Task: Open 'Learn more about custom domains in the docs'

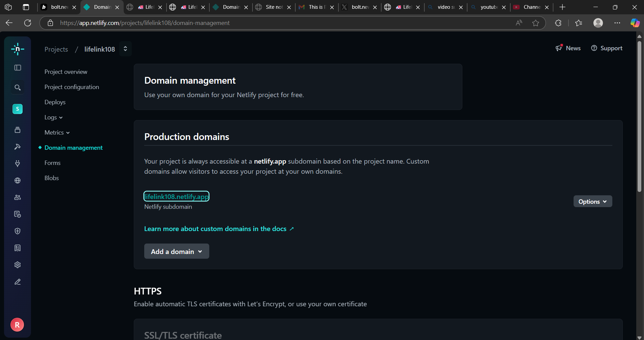Action: (219, 229)
